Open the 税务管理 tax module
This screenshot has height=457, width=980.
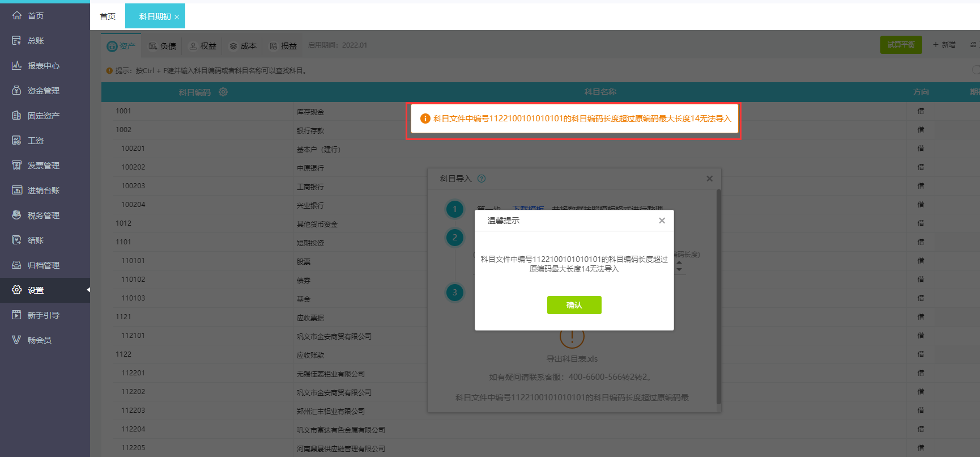tap(44, 215)
